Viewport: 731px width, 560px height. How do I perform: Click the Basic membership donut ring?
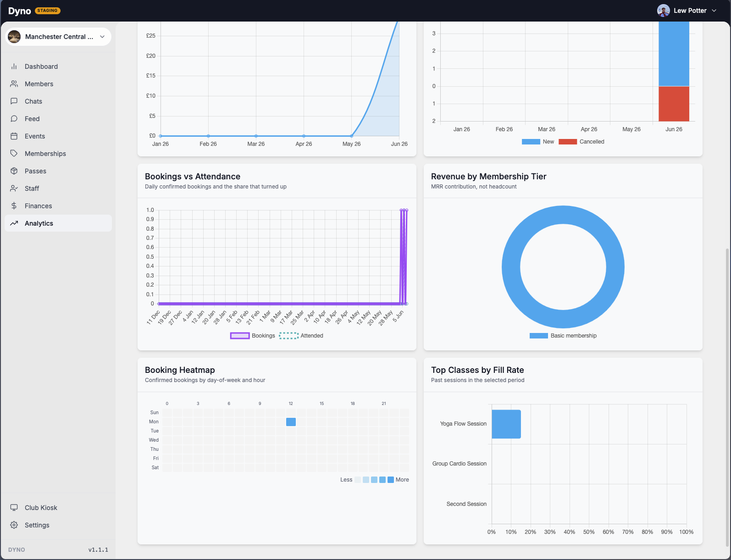511,267
